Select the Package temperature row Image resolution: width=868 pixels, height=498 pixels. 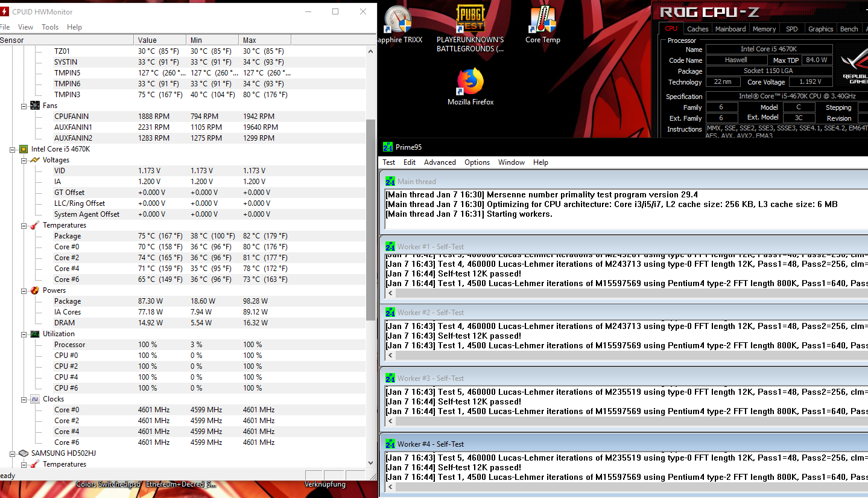pyautogui.click(x=183, y=236)
